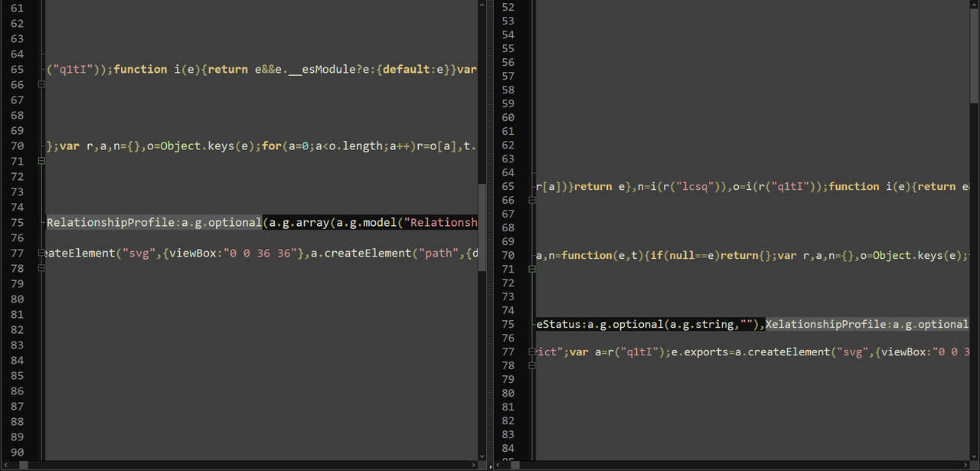Click 'Object.keys(e)' in left pane line 70
Image resolution: width=980 pixels, height=471 pixels.
coord(208,146)
